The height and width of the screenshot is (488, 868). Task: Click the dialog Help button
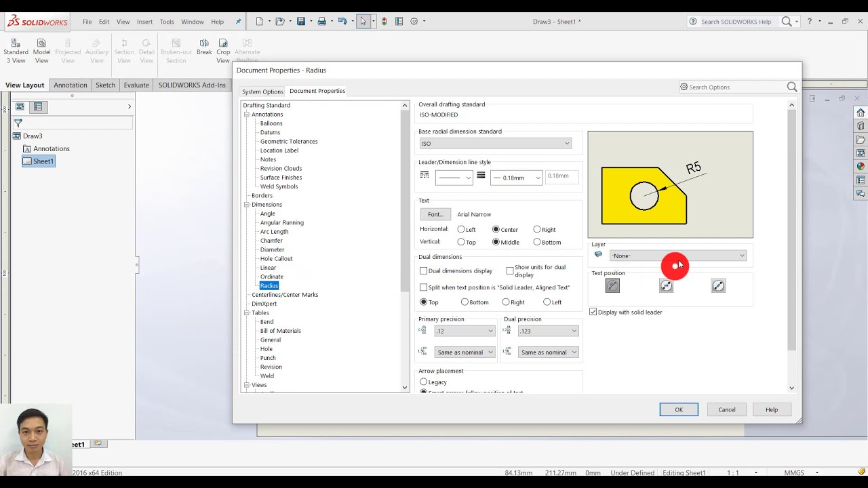pyautogui.click(x=772, y=410)
